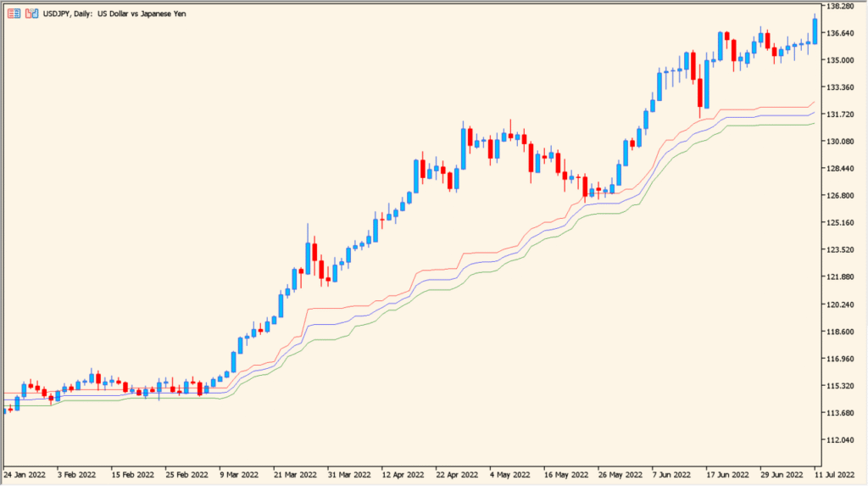The width and height of the screenshot is (868, 486).
Task: Click the 29 Jun 2022 date label
Action: [781, 475]
